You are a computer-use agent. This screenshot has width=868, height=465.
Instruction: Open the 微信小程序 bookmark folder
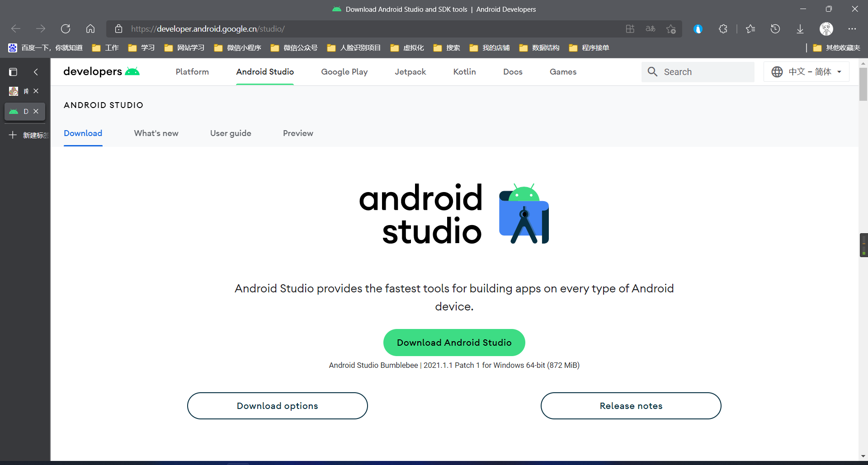238,48
